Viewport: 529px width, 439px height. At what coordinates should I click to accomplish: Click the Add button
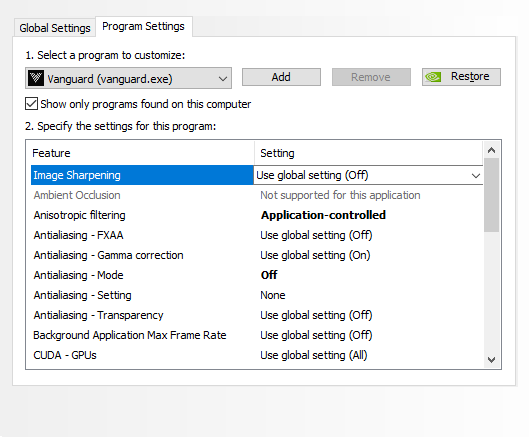coord(281,77)
